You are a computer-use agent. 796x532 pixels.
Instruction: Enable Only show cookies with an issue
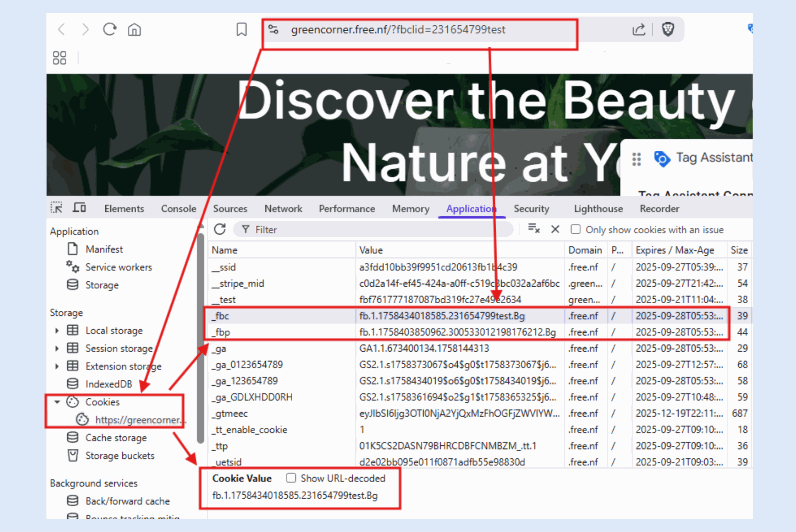pyautogui.click(x=575, y=230)
